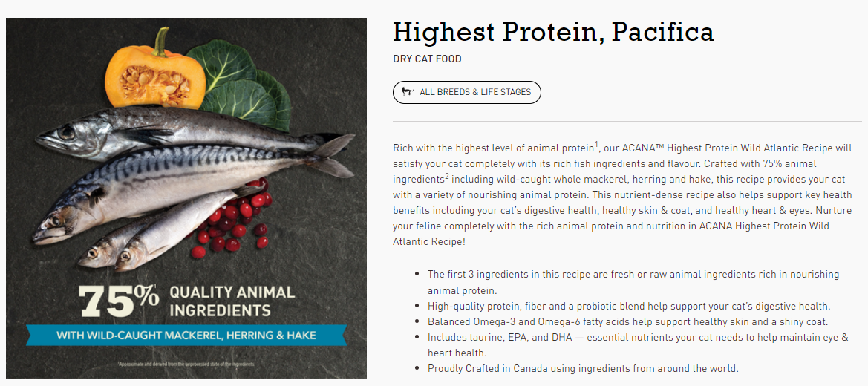The height and width of the screenshot is (386, 868).
Task: Click the DRY CAT FOOD subtitle
Action: coord(427,59)
